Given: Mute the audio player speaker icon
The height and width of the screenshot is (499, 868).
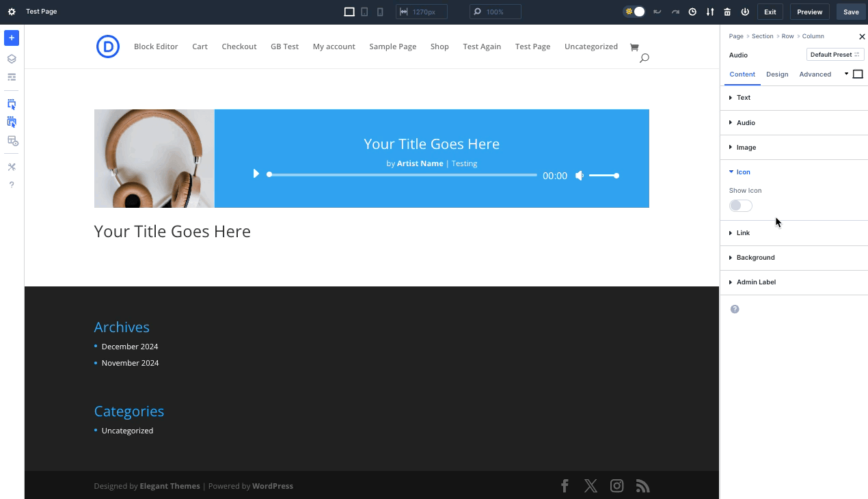Looking at the screenshot, I should pos(580,176).
